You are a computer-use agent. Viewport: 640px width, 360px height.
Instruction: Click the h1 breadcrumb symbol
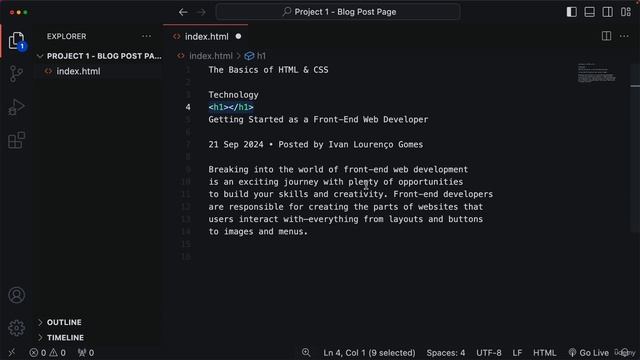[x=256, y=56]
